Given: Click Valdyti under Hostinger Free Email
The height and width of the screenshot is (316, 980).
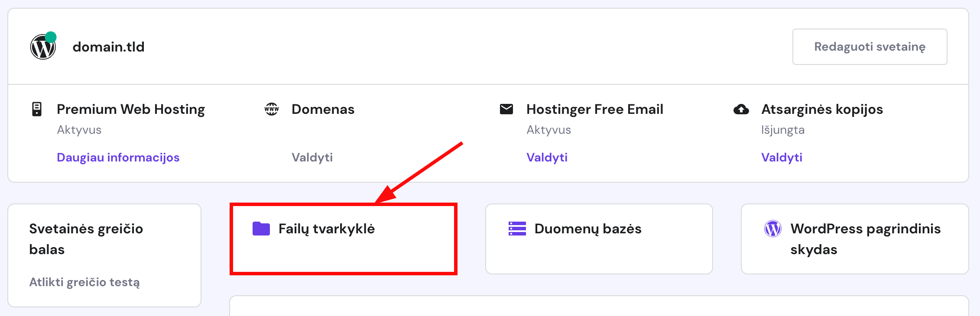Looking at the screenshot, I should (x=547, y=157).
